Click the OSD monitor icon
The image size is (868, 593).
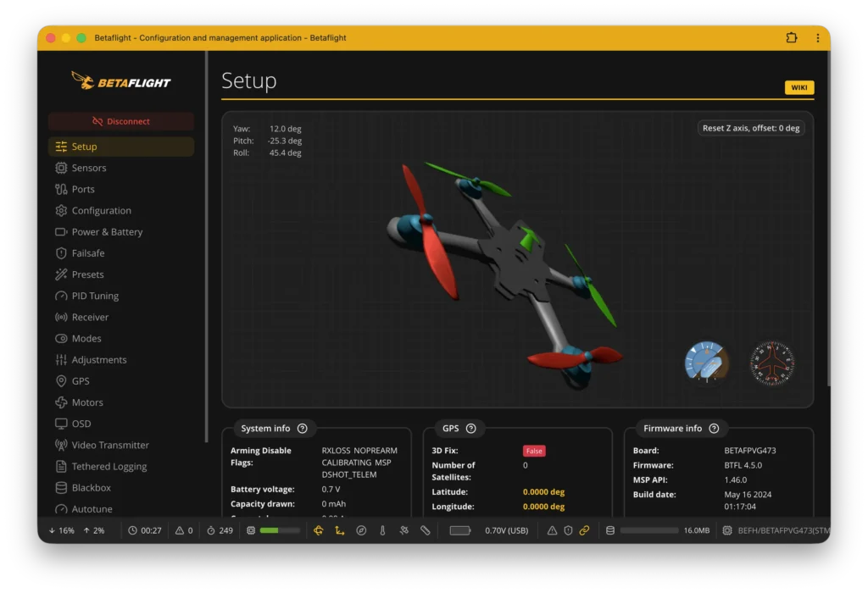(61, 424)
